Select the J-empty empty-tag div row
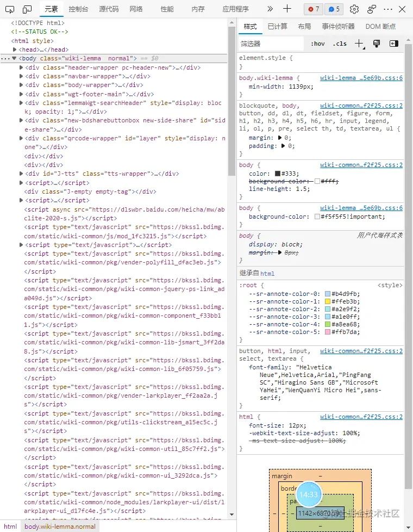 tap(90, 191)
